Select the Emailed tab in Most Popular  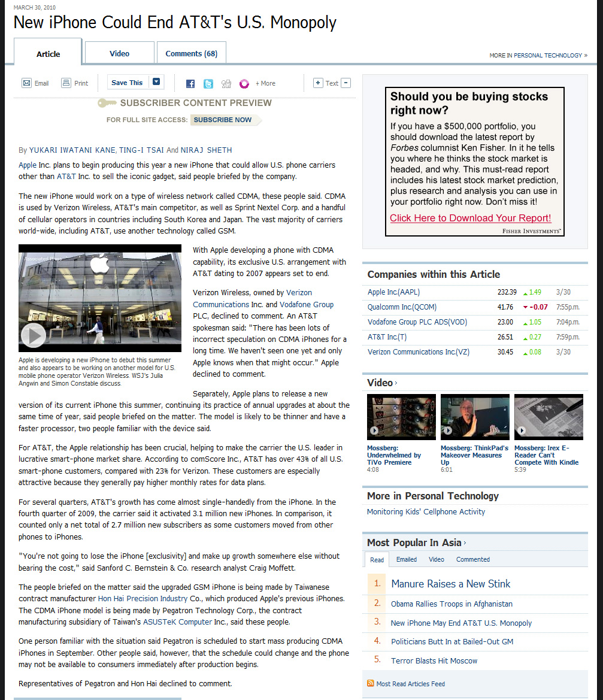click(x=406, y=559)
